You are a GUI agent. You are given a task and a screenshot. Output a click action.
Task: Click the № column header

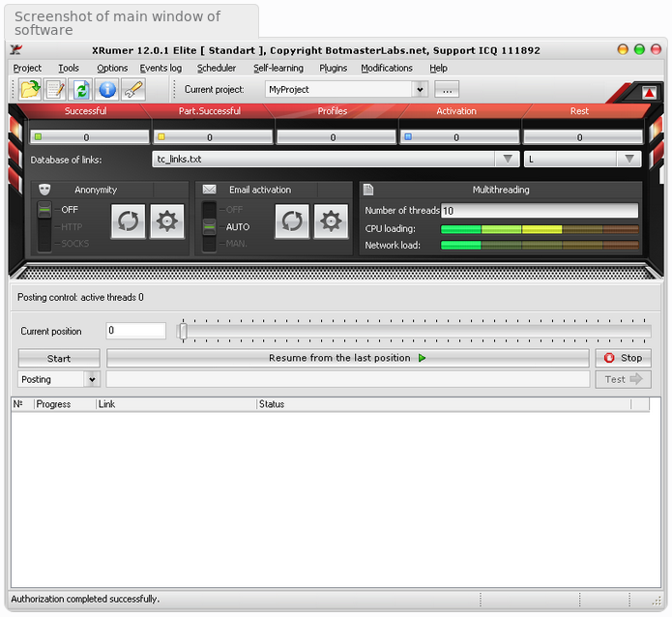coord(22,404)
